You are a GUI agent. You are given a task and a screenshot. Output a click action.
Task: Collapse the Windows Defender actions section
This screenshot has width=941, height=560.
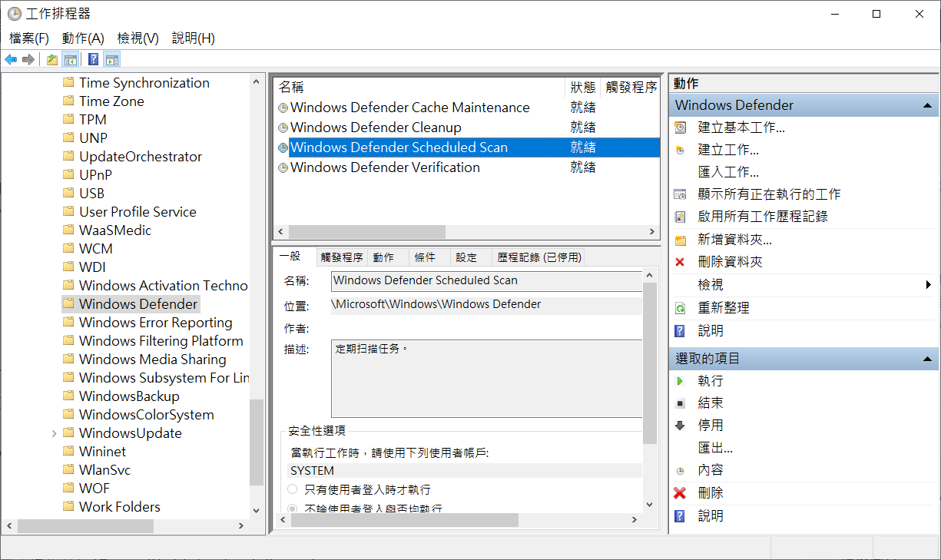(x=928, y=105)
